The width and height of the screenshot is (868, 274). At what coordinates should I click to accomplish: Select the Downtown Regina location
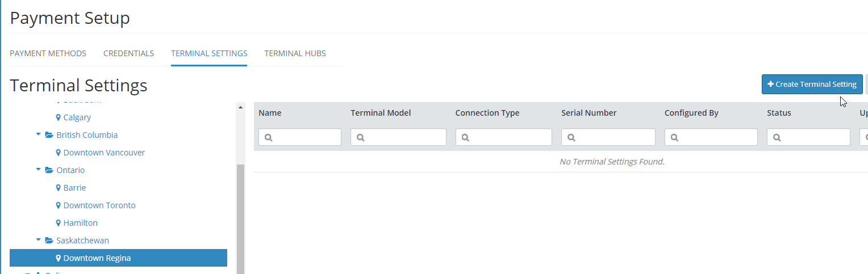point(97,258)
